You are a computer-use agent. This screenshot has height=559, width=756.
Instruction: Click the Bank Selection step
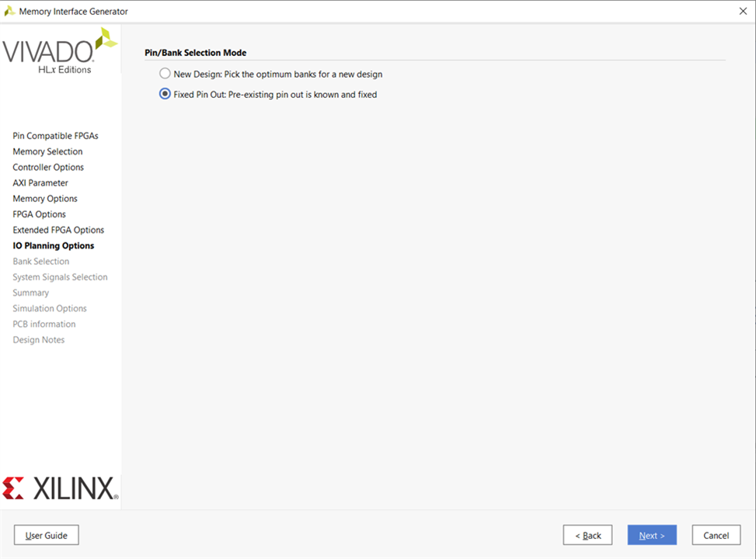click(41, 261)
